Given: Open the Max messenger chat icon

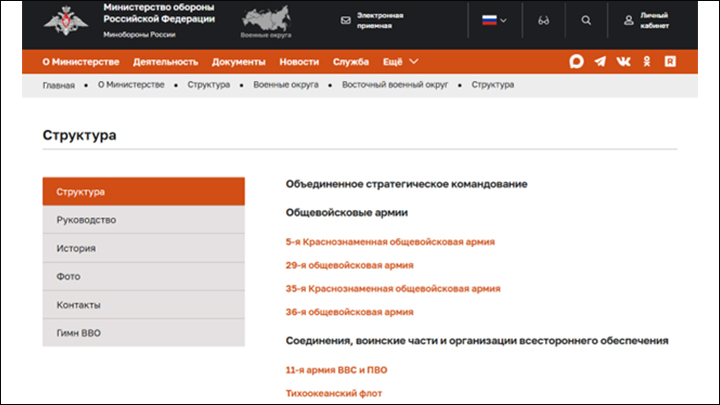Looking at the screenshot, I should (x=576, y=62).
